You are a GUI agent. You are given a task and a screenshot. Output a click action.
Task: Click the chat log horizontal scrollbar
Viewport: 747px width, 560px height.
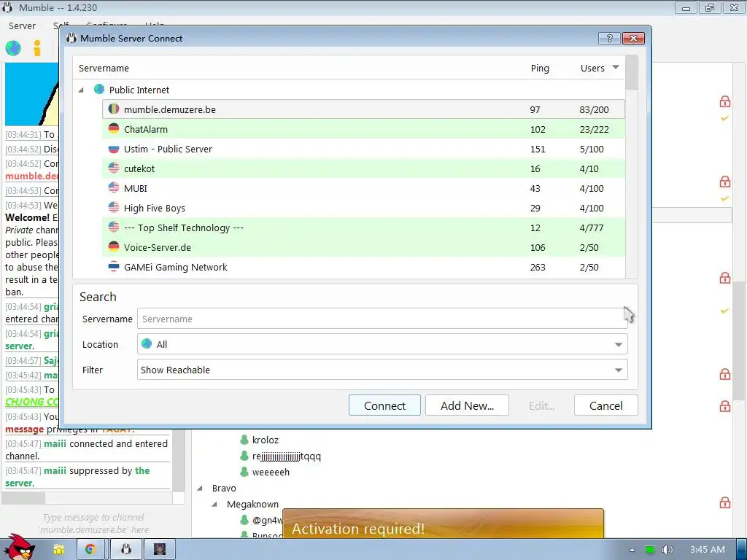tap(88, 498)
